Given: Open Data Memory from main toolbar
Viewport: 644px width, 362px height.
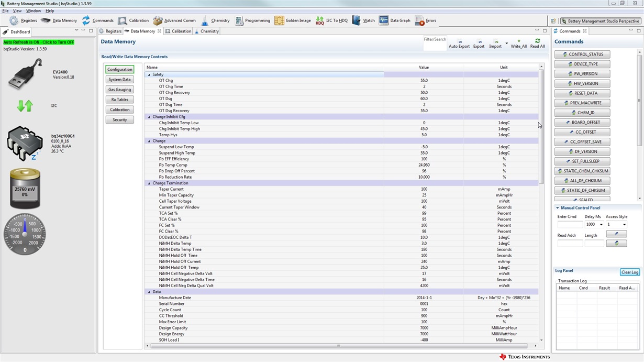Looking at the screenshot, I should click(x=59, y=20).
